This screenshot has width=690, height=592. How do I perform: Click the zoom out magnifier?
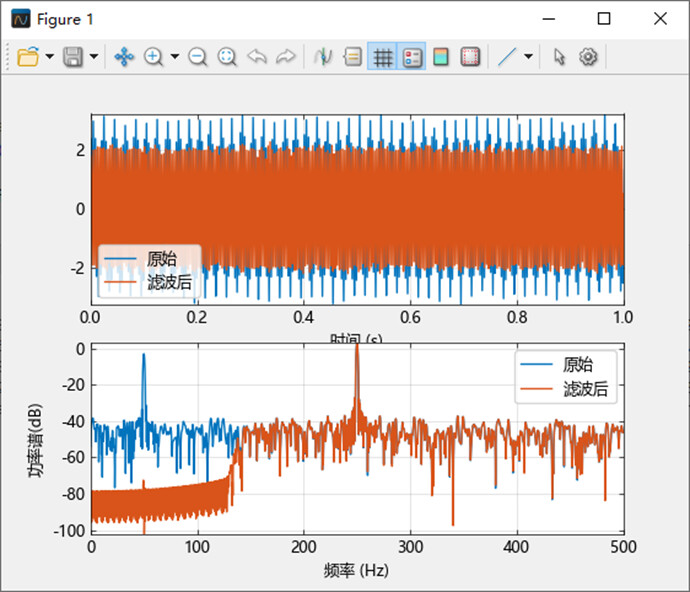coord(198,57)
